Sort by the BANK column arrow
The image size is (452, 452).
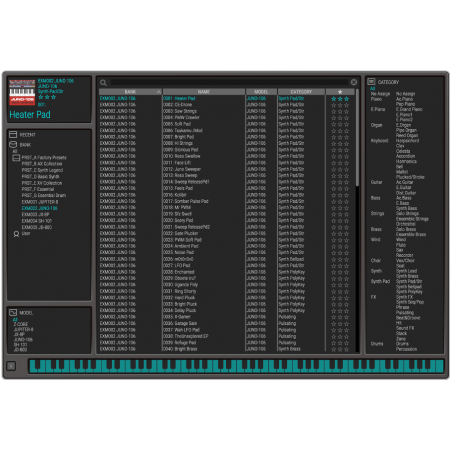[x=159, y=92]
